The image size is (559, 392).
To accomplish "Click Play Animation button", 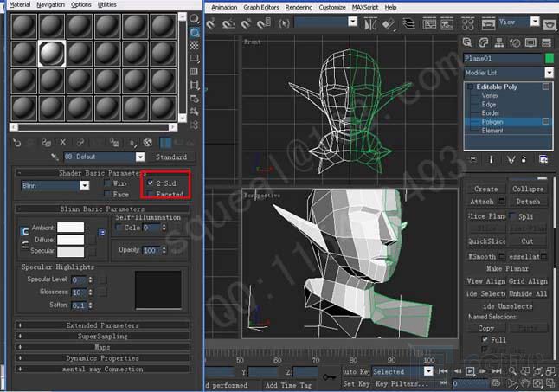I will click(x=470, y=371).
